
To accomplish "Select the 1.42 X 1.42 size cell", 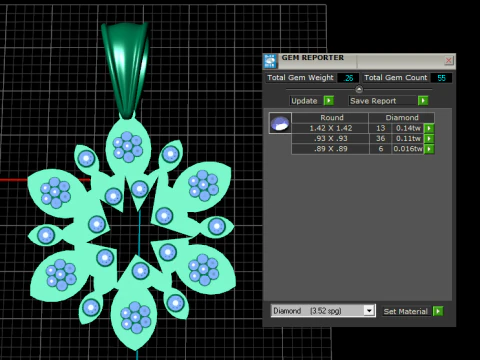I will coord(331,128).
